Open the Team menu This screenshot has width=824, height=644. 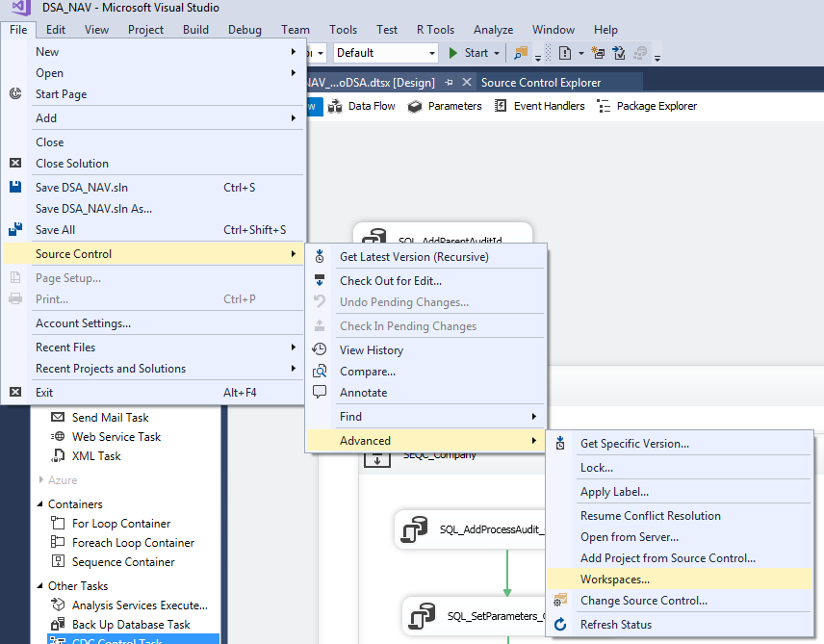pyautogui.click(x=295, y=29)
